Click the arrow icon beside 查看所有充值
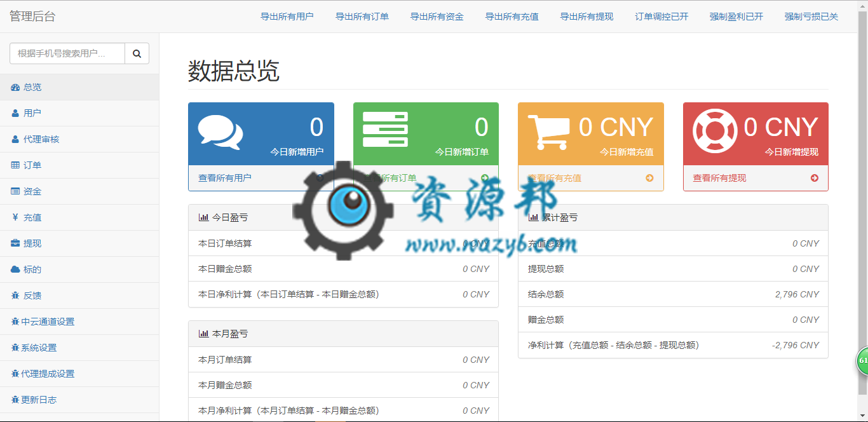This screenshot has width=868, height=422. [649, 178]
